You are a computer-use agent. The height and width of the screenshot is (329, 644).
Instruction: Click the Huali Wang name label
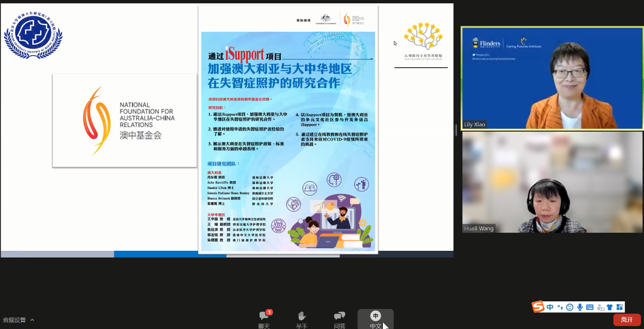479,228
